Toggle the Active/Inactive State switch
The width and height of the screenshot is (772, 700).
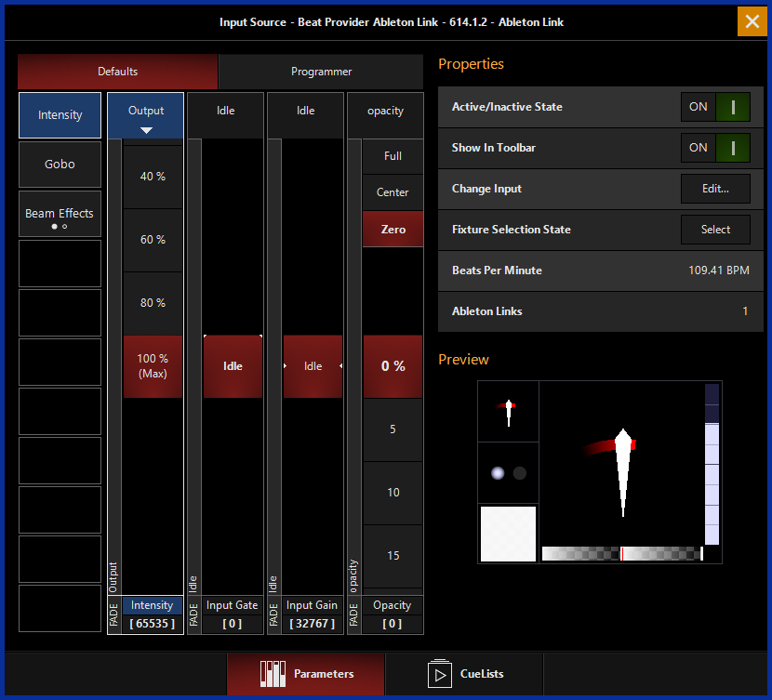coord(715,107)
